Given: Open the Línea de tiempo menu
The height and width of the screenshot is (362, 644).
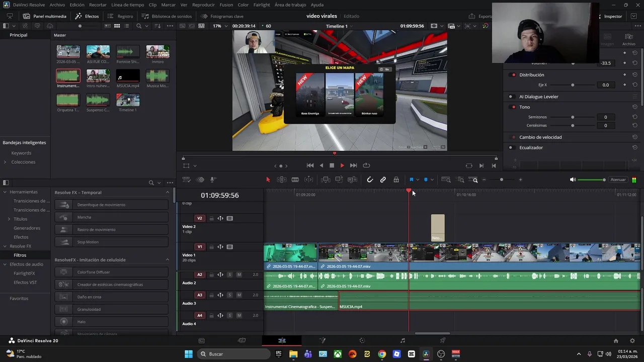Looking at the screenshot, I should pyautogui.click(x=127, y=5).
